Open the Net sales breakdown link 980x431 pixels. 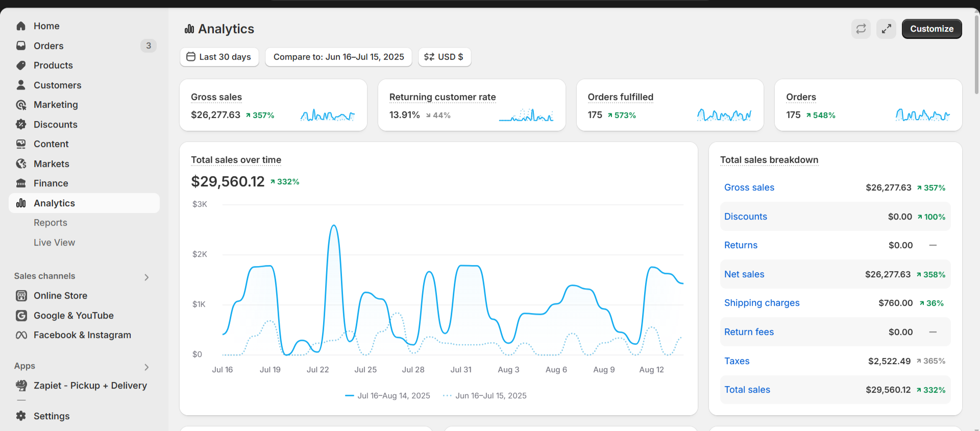tap(744, 274)
